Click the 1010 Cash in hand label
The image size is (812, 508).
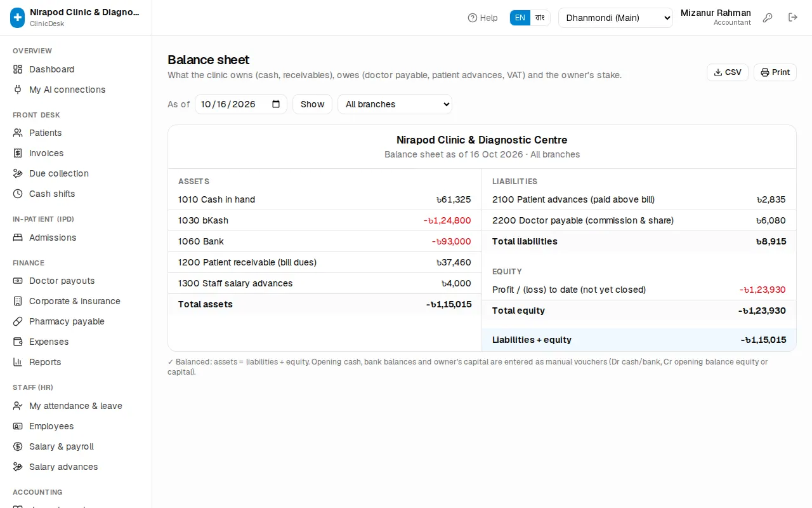[216, 199]
